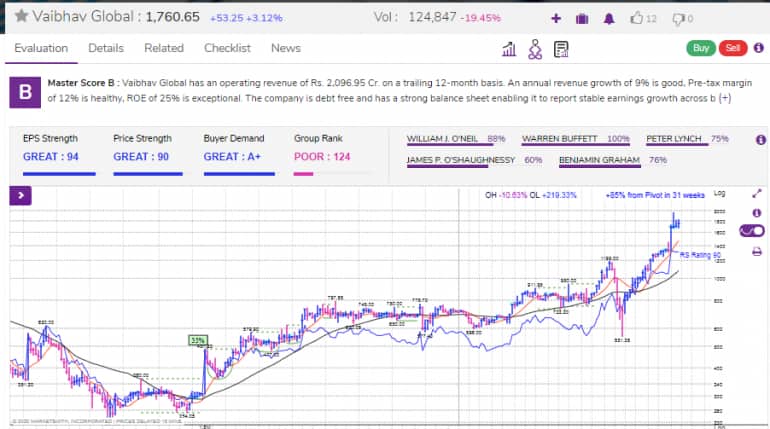Viewport: 770px width, 429px height.
Task: Click the purple B Master Score badge
Action: tap(25, 92)
